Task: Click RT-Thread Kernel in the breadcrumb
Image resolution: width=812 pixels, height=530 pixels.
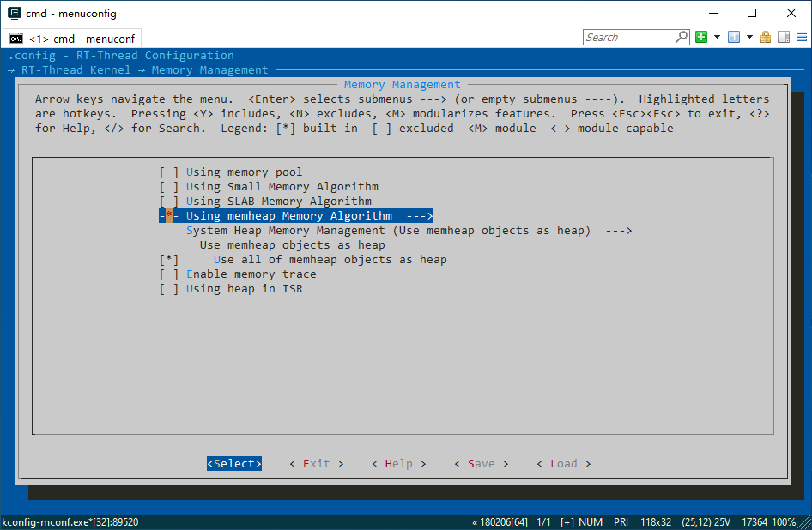Action: [76, 69]
